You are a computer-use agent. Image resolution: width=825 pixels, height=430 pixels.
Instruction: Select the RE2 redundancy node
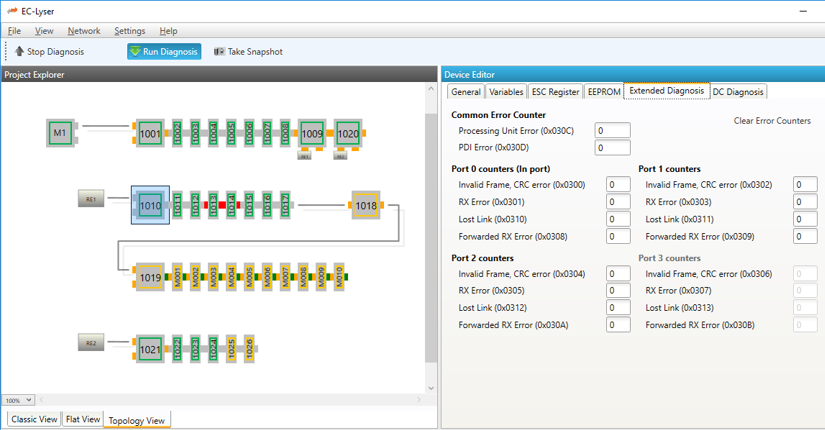pyautogui.click(x=91, y=344)
